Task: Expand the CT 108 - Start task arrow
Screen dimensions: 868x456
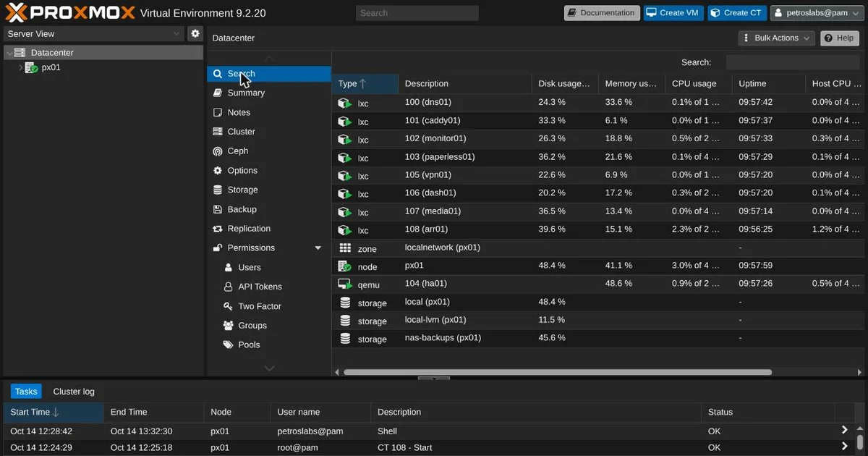Action: pos(844,447)
